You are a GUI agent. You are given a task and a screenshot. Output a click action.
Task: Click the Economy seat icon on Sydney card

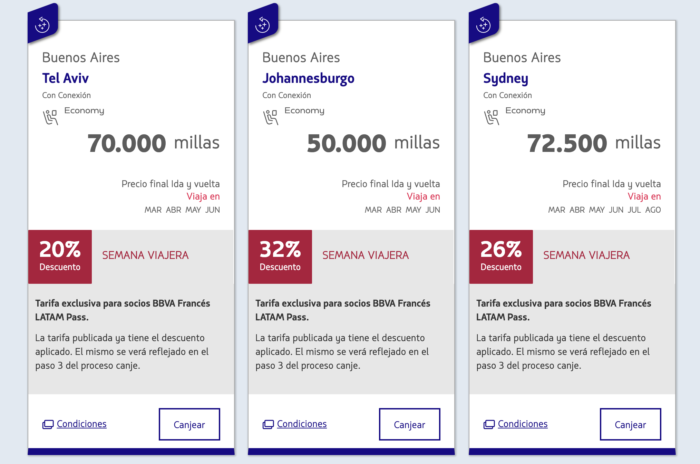pos(491,115)
